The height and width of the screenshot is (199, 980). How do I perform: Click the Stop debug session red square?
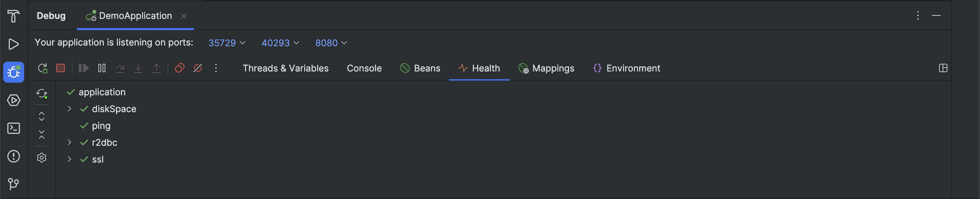point(61,68)
